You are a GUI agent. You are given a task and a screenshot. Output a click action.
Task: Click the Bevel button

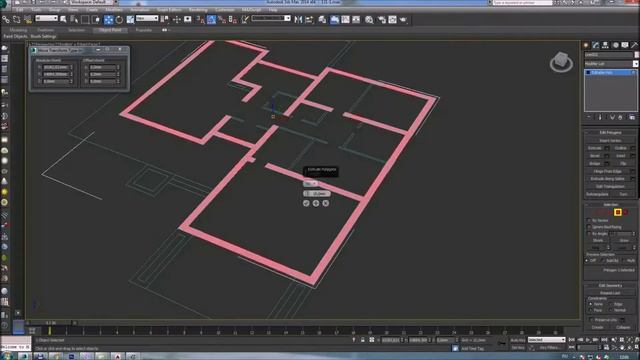[x=595, y=156]
